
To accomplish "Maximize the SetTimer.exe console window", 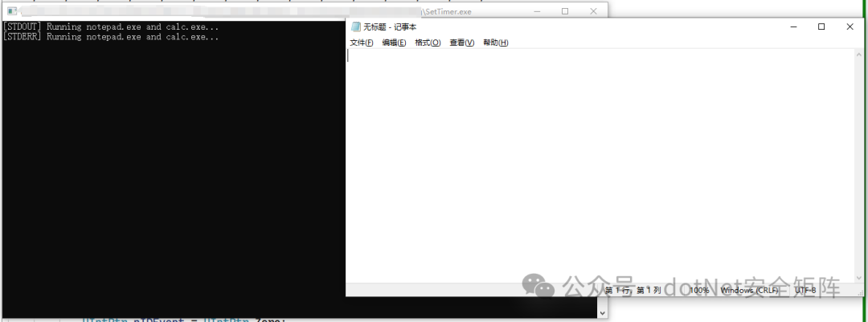I will pyautogui.click(x=565, y=11).
